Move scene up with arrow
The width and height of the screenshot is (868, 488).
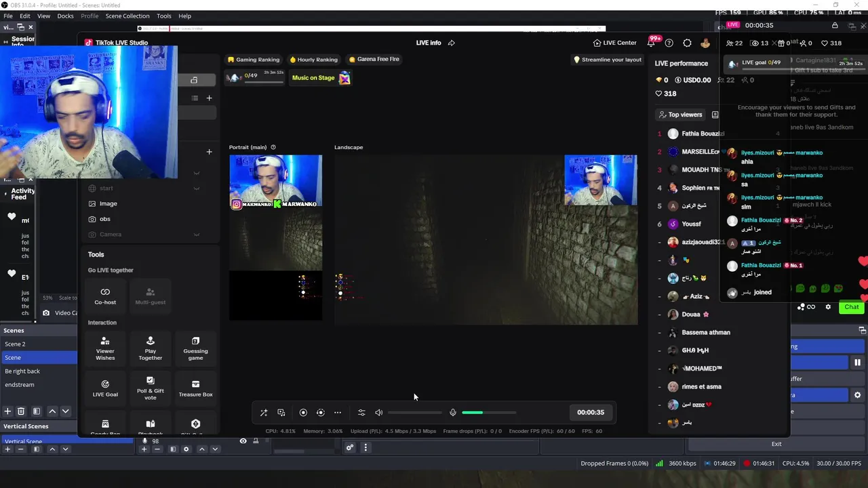52,411
